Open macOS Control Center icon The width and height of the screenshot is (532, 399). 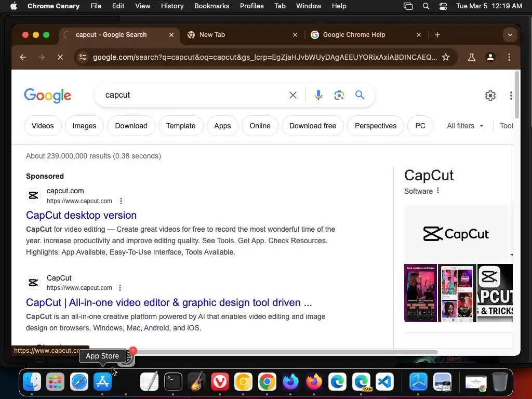point(443,6)
